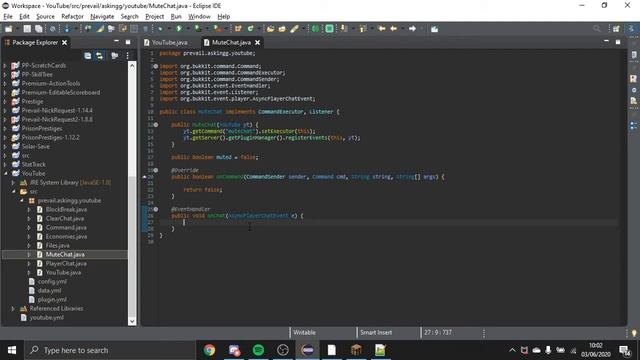Expand the StatTrack project

tap(5, 164)
